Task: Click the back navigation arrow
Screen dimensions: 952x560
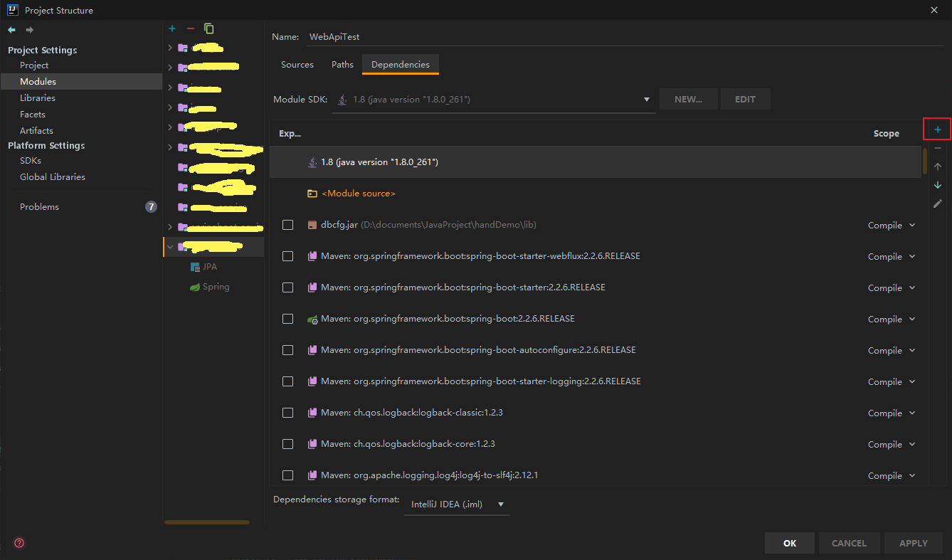Action: [11, 30]
